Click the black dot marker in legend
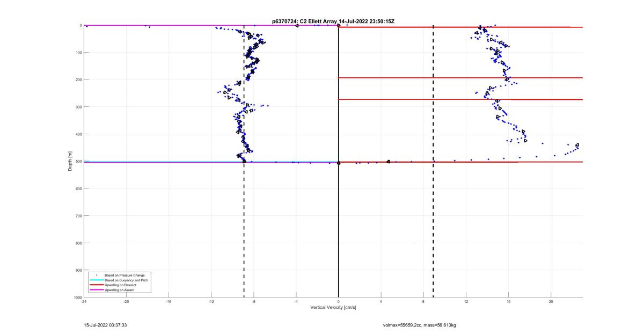This screenshot has width=644, height=334. (96, 275)
